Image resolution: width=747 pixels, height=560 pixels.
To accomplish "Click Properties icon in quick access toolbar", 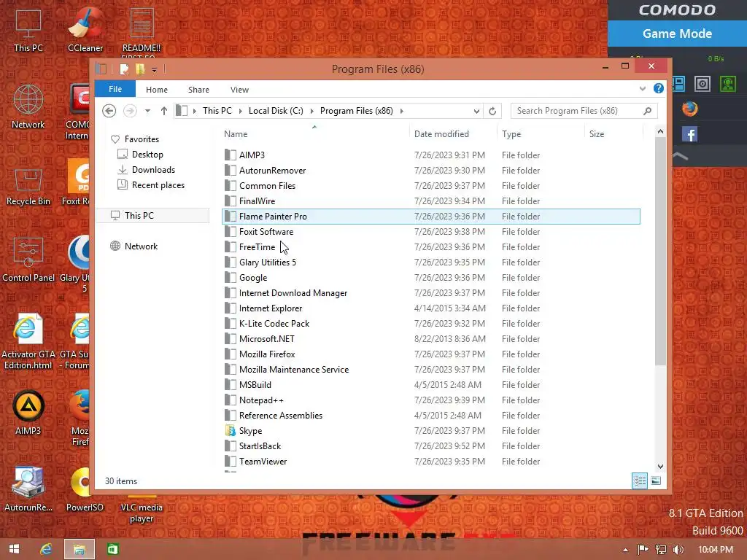I will coord(124,69).
